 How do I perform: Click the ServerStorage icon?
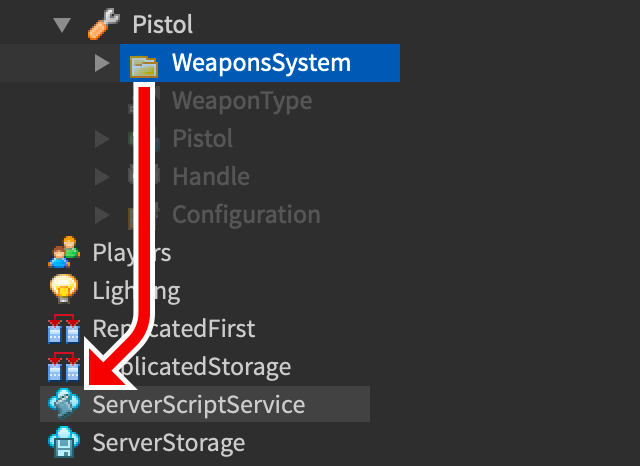(x=64, y=442)
